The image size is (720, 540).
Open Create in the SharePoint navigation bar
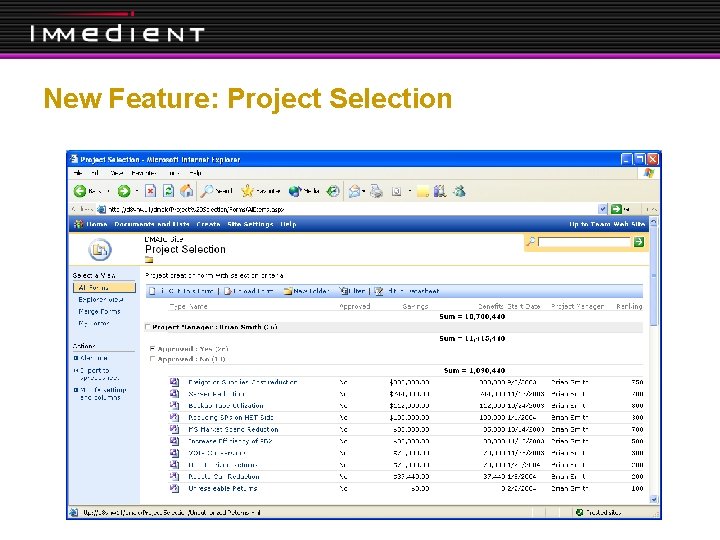pyautogui.click(x=208, y=224)
